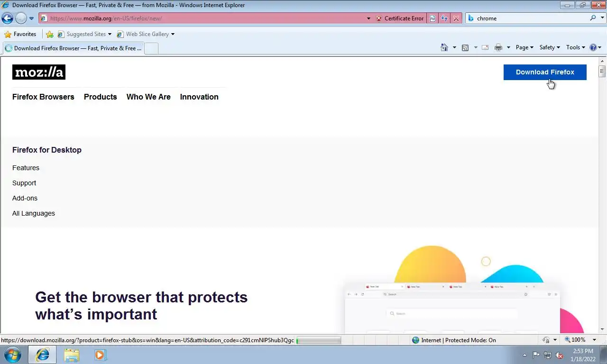This screenshot has height=364, width=607.
Task: Click the blue Help question mark icon
Action: pyautogui.click(x=593, y=47)
